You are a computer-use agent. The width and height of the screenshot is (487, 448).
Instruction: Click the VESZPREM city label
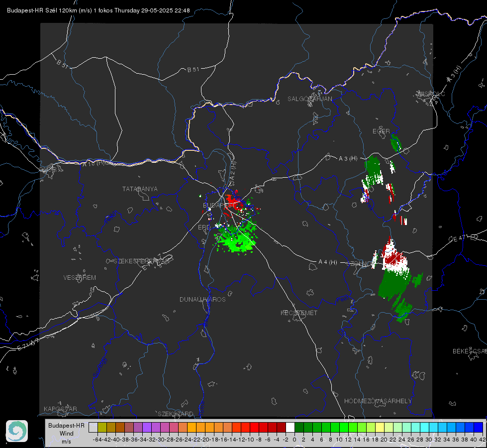click(80, 277)
